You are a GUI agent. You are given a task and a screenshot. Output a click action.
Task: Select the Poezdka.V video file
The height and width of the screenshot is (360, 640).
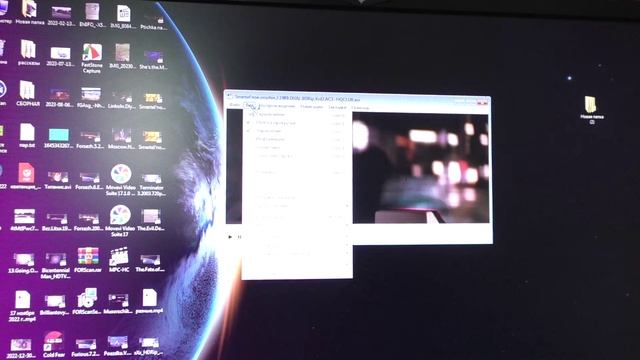click(x=118, y=346)
